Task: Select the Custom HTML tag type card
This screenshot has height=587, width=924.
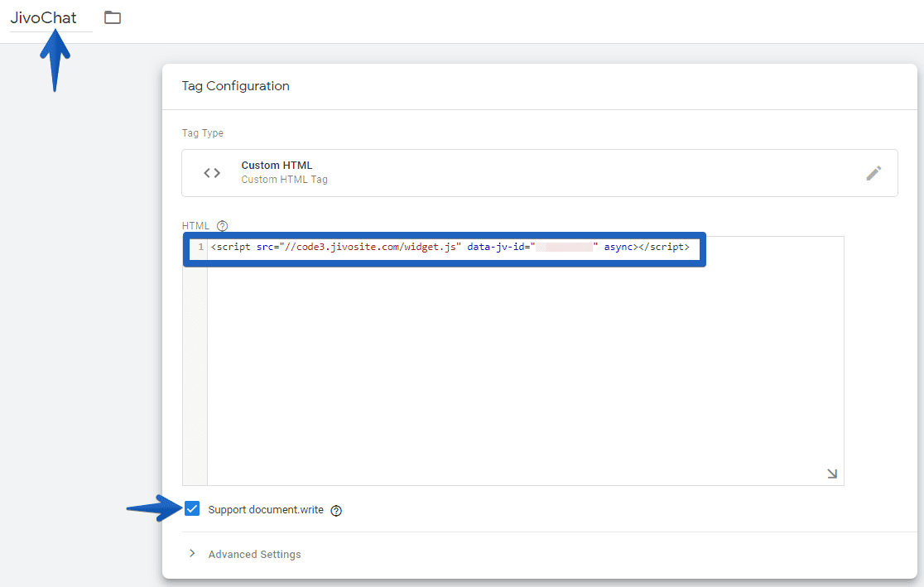Action: click(x=538, y=172)
